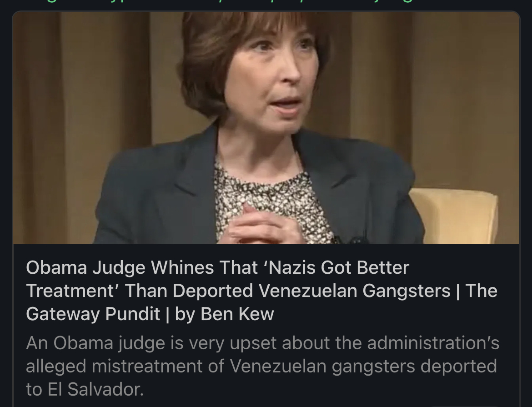Viewport: 532px width, 407px height.
Task: Open the 'Obama Judge Whines' headline link
Action: click(x=261, y=291)
